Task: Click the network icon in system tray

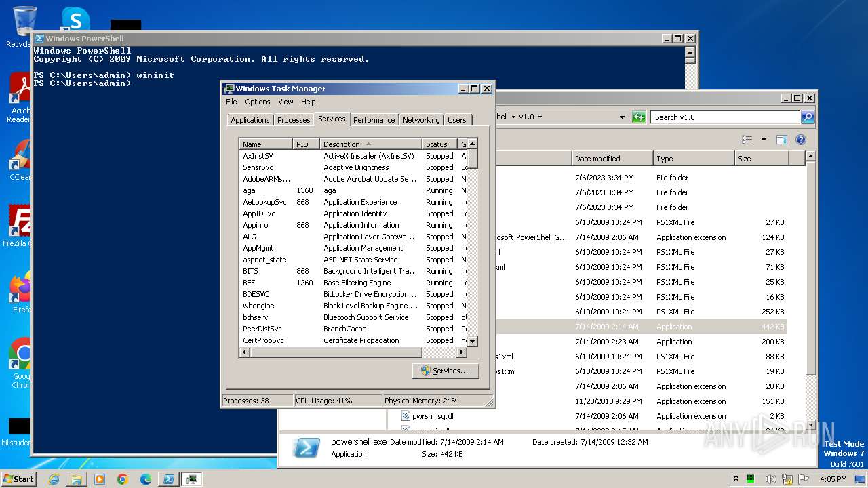Action: point(787,479)
